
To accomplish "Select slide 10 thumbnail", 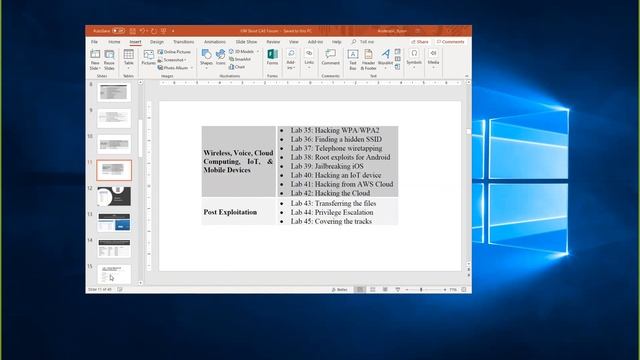I will (x=114, y=144).
